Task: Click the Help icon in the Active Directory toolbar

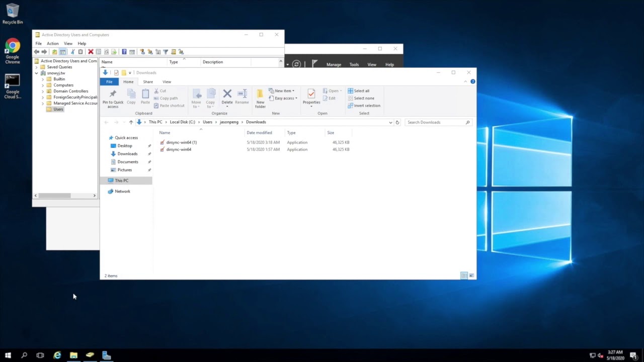Action: [124, 52]
